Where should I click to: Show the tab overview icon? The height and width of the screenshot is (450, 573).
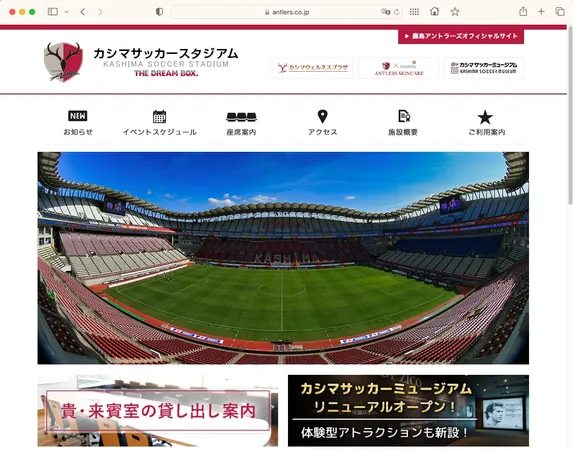[x=560, y=12]
